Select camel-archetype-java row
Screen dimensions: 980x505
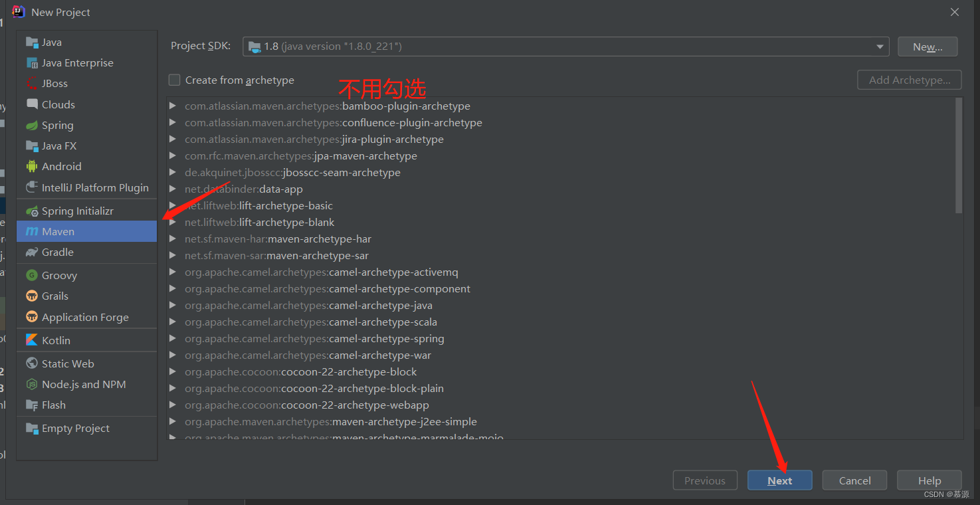point(560,306)
